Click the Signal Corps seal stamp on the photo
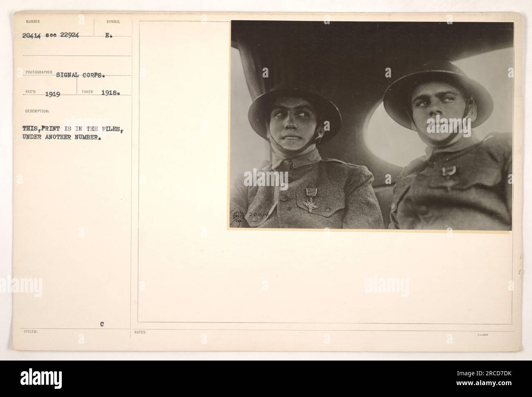Viewport: 532px width, 397px height. (239, 218)
